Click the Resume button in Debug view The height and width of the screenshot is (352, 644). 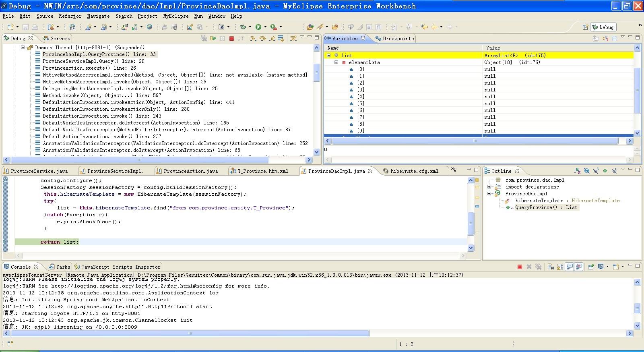point(213,38)
